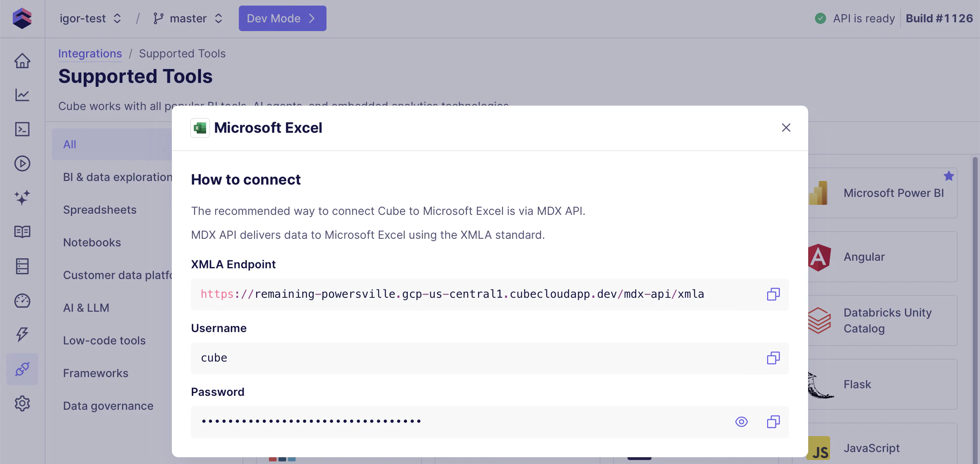Select the Notebooks category
980x464 pixels.
(x=92, y=242)
